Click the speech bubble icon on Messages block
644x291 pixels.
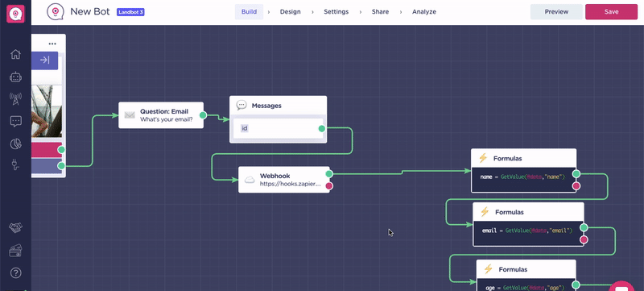click(x=242, y=106)
